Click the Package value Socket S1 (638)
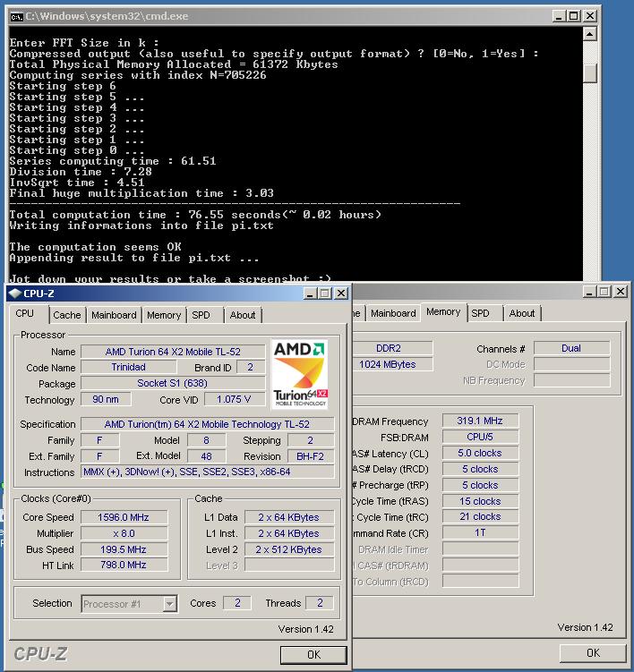 pos(173,383)
